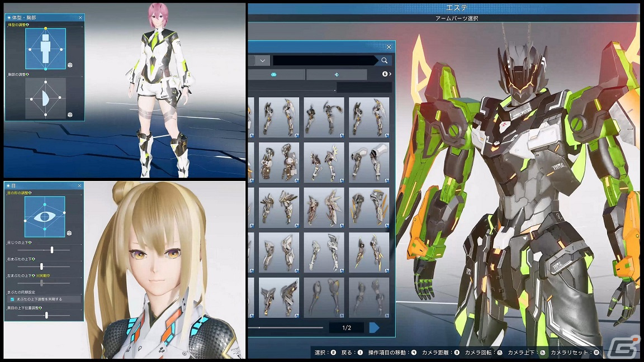
Task: Select first full arm part in fourth row
Action: pyautogui.click(x=279, y=253)
